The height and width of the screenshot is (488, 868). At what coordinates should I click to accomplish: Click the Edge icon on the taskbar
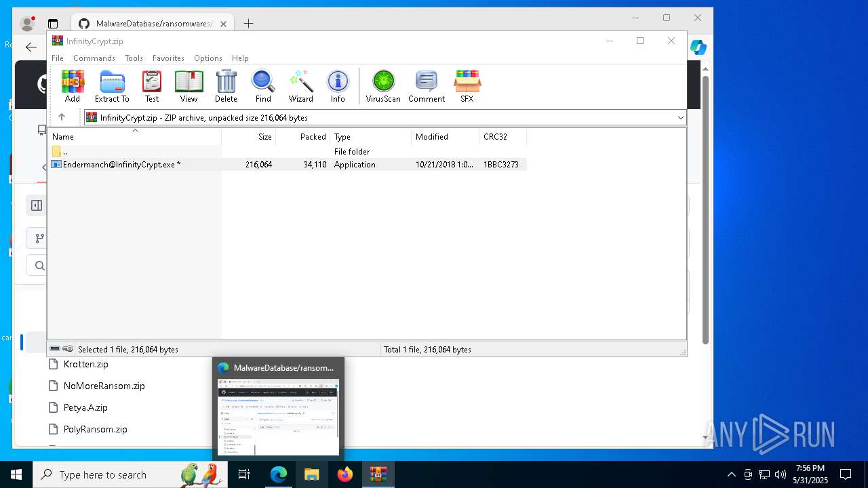[x=279, y=474]
